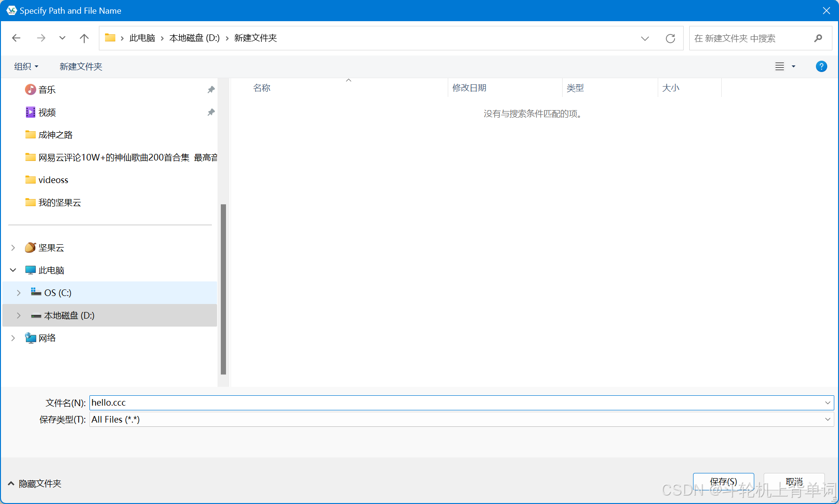Unpin 音乐 from Quick access
This screenshot has height=504, width=839.
(211, 89)
